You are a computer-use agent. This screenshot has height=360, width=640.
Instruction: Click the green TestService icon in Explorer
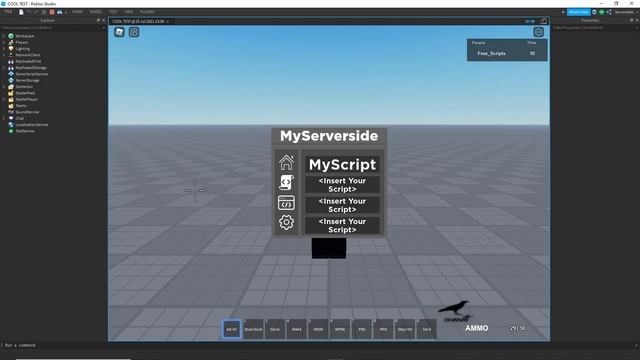11,131
